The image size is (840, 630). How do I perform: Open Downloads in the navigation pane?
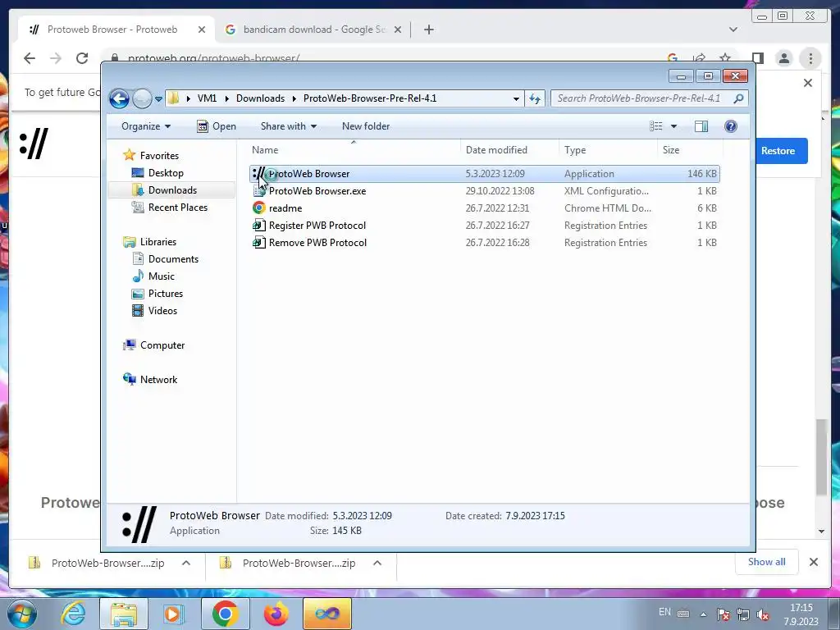tap(172, 190)
